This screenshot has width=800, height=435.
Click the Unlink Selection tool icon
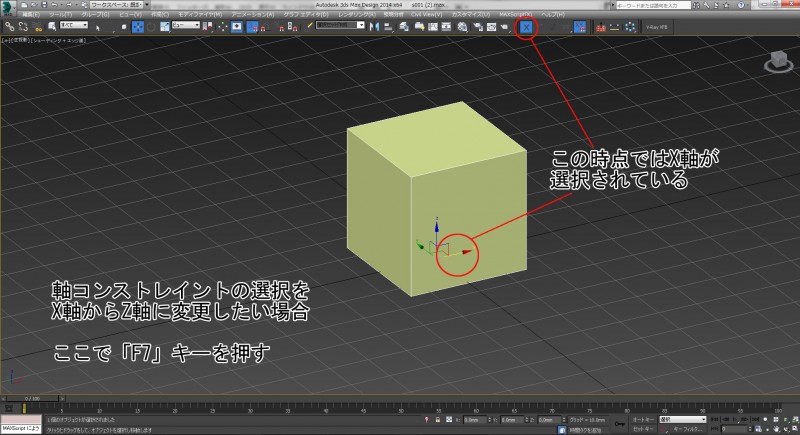pyautogui.click(x=21, y=27)
